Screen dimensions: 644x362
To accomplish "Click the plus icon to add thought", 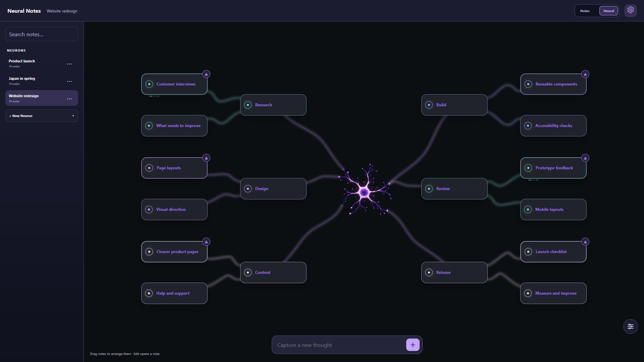I will point(413,345).
